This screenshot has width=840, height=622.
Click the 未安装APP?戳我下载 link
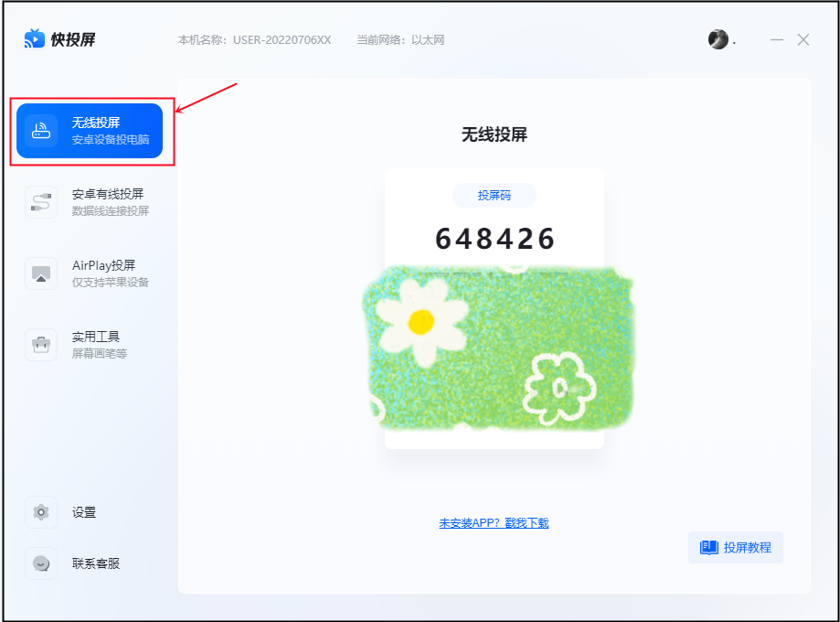point(494,523)
